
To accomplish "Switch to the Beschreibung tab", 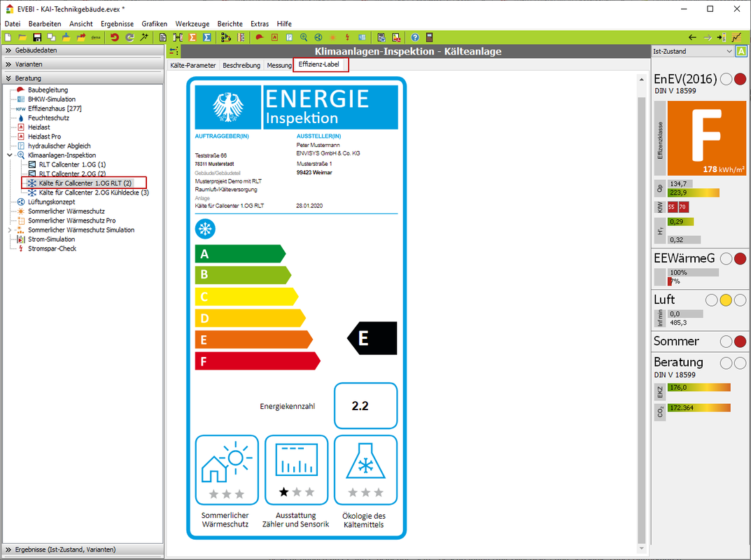I will (x=241, y=65).
